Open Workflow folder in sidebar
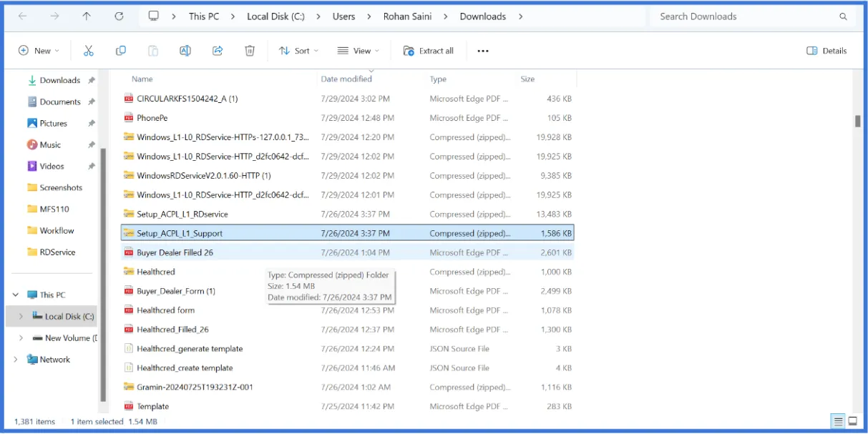Viewport: 868px width, 434px height. 57,230
